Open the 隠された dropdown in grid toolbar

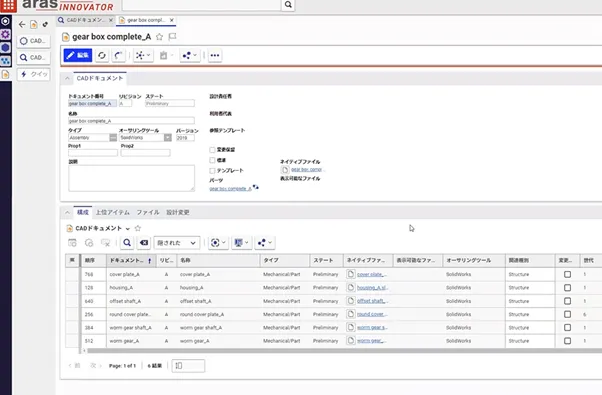(x=177, y=243)
